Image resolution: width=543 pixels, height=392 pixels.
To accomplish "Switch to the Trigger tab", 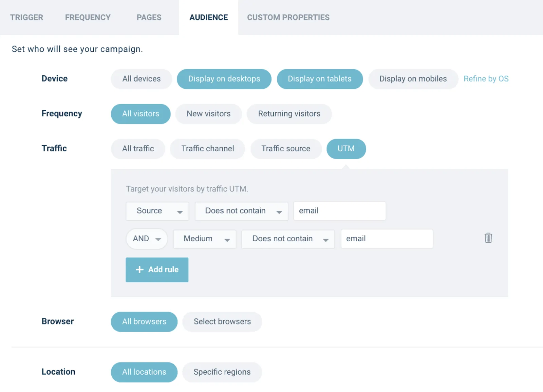I will tap(26, 17).
